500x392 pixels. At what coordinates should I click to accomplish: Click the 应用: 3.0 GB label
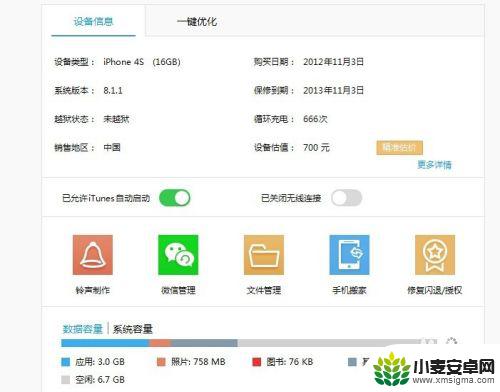point(100,362)
